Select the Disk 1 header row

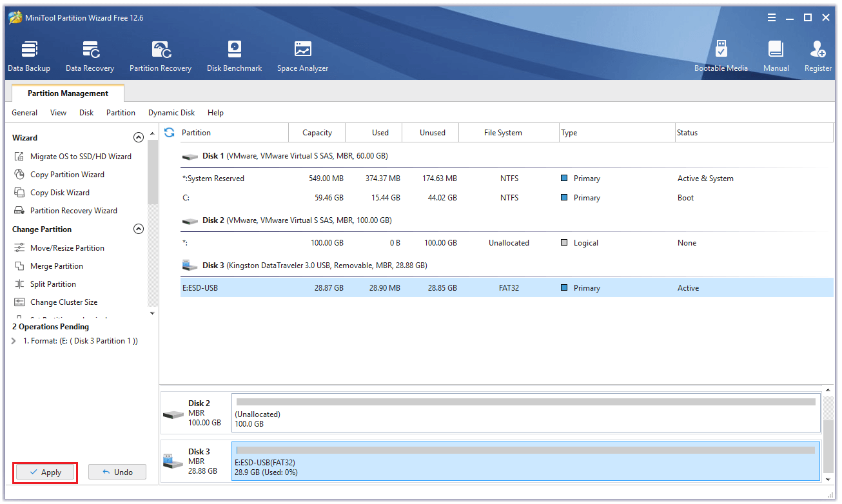tap(507, 156)
